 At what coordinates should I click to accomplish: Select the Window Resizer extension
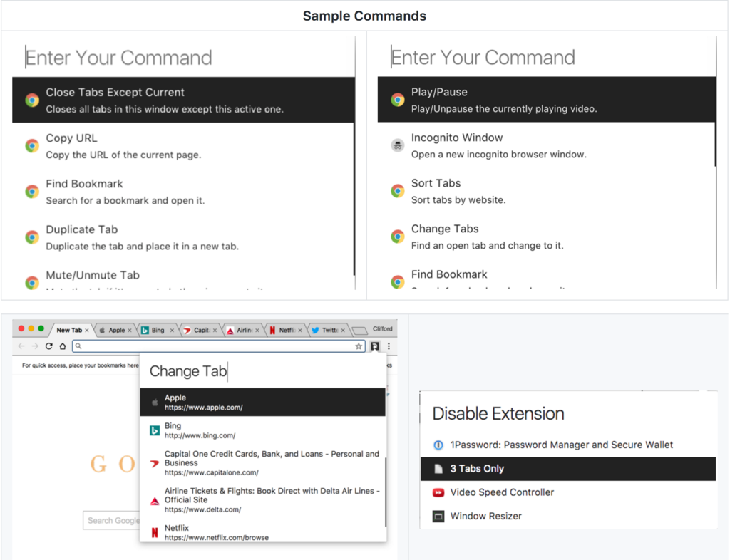point(568,517)
